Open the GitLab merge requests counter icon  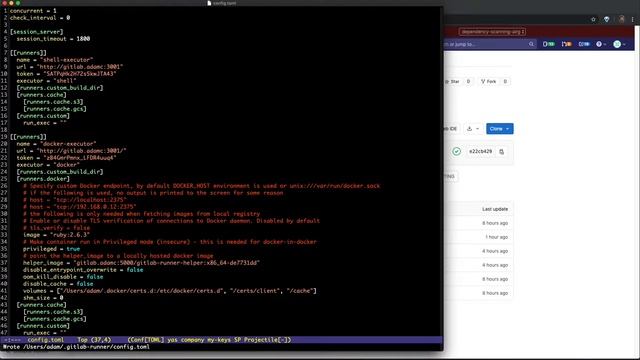pyautogui.click(x=566, y=44)
